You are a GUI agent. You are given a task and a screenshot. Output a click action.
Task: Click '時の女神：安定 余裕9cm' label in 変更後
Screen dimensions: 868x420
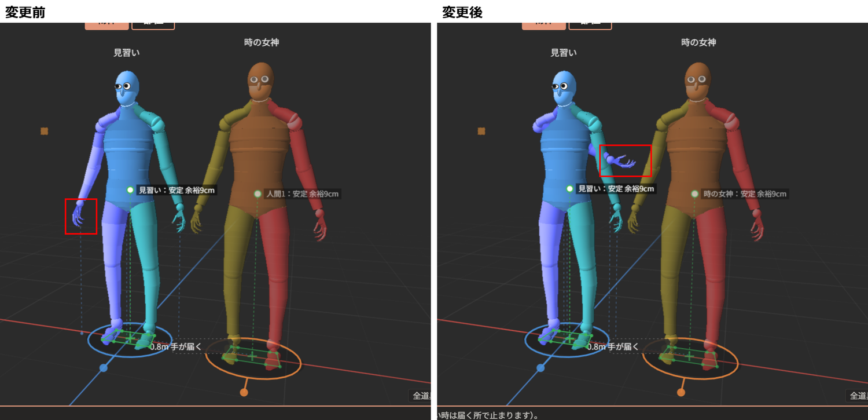(x=744, y=193)
